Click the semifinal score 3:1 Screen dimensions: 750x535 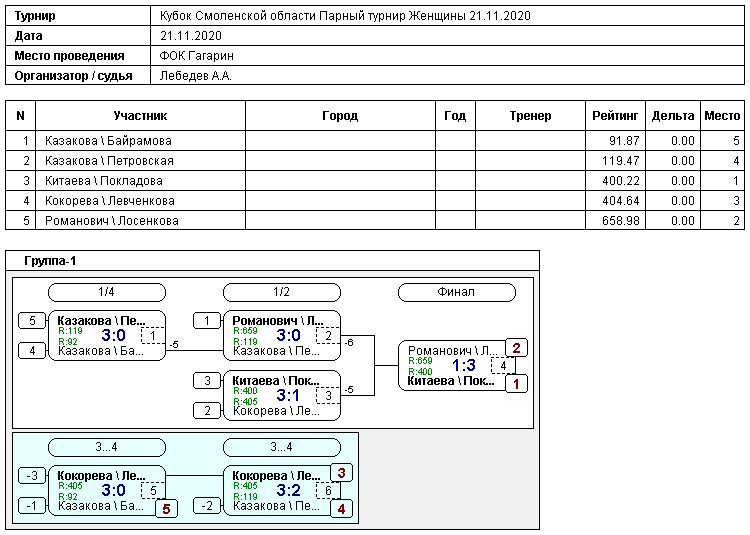[288, 395]
